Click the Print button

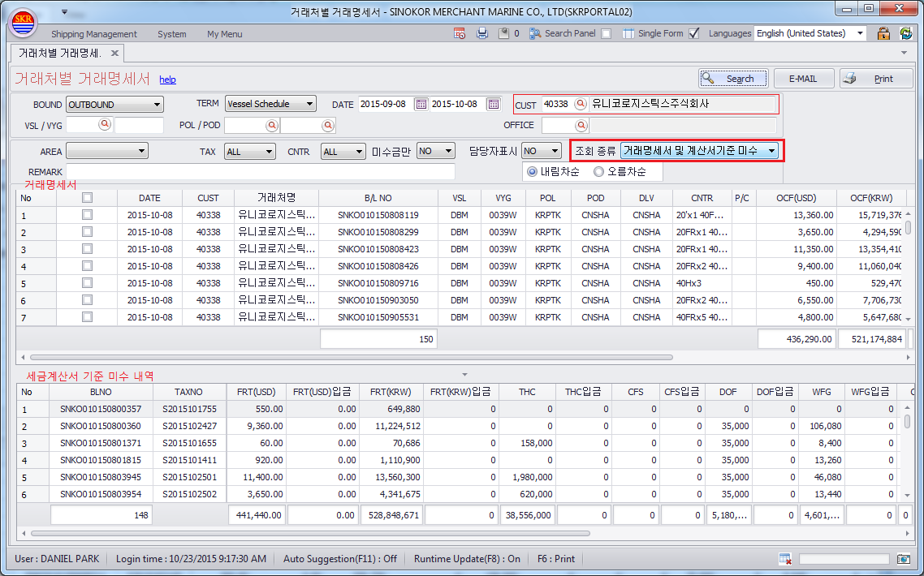(x=875, y=79)
